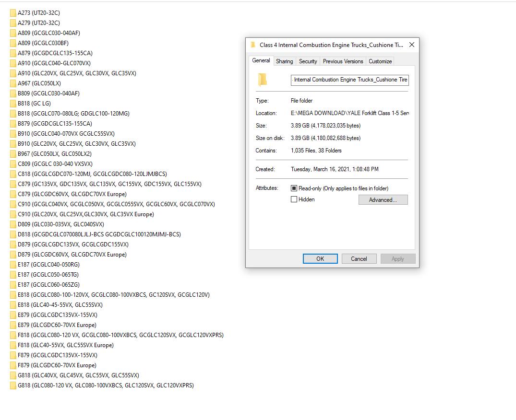
Task: Select folder F818 (GCGLC080-120 VX...)
Action: tap(117, 335)
